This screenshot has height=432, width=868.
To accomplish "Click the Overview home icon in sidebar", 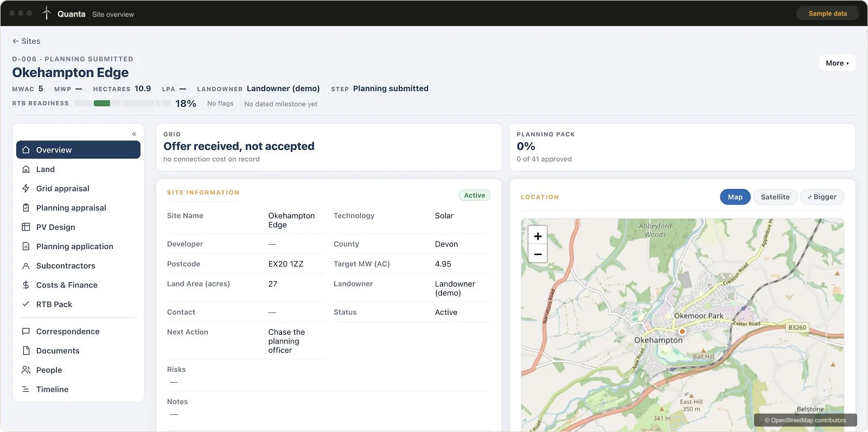I will [x=25, y=150].
